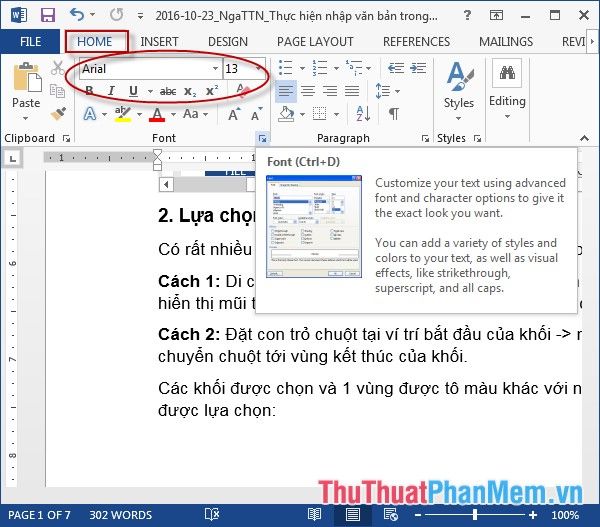Toggle Italic formatting

111,91
